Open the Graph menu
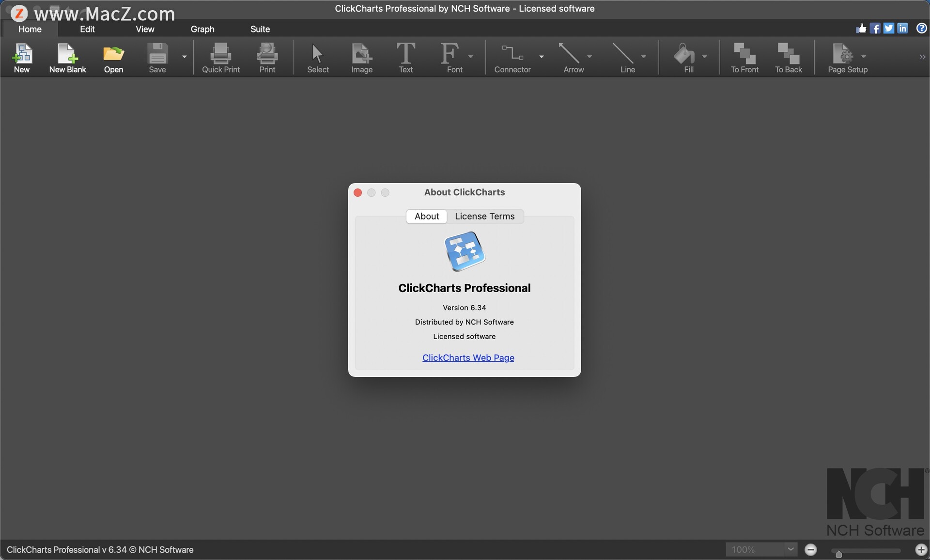 click(202, 28)
